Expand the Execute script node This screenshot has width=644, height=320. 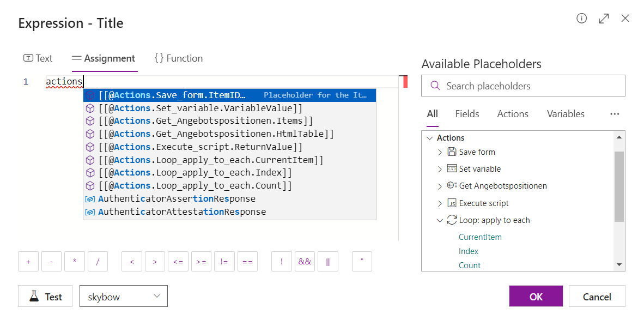(440, 203)
